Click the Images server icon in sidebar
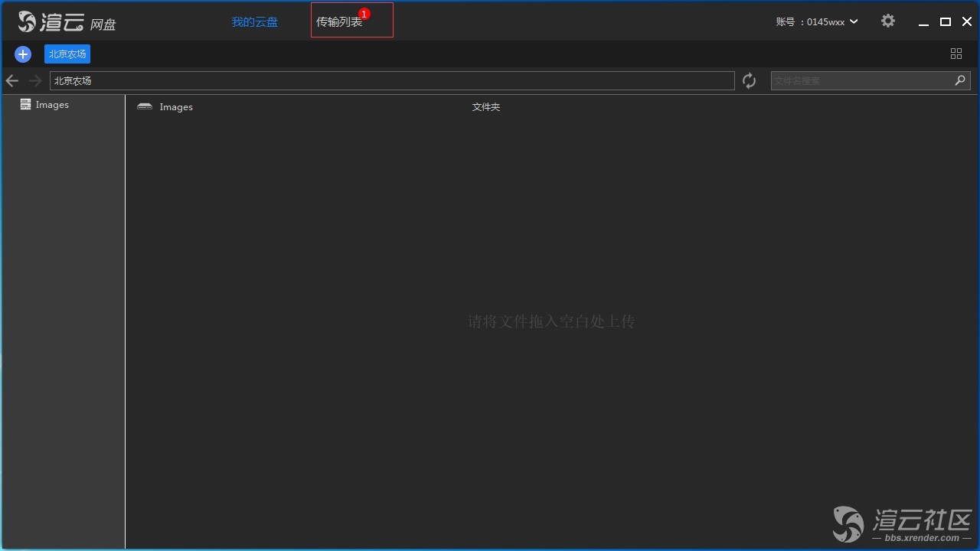980x551 pixels. (x=25, y=105)
